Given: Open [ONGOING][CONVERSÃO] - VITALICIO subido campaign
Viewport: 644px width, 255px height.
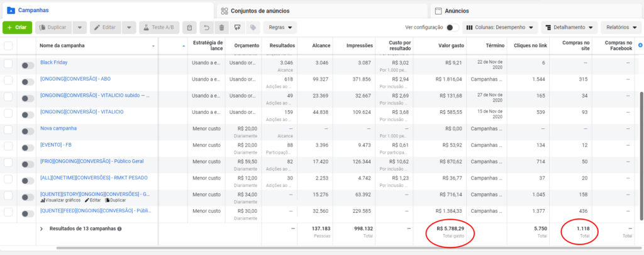Looking at the screenshot, I should (95, 96).
